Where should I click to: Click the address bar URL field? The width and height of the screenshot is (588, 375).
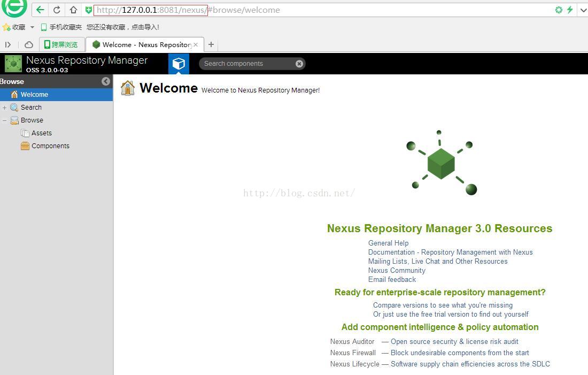(x=322, y=10)
